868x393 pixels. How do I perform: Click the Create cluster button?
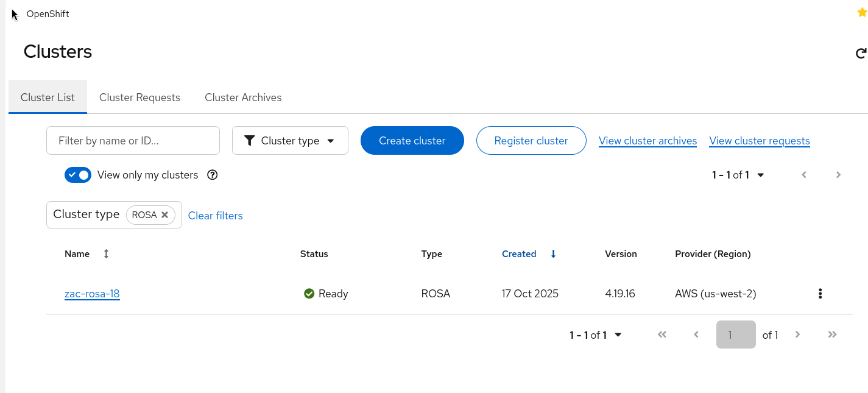click(412, 141)
